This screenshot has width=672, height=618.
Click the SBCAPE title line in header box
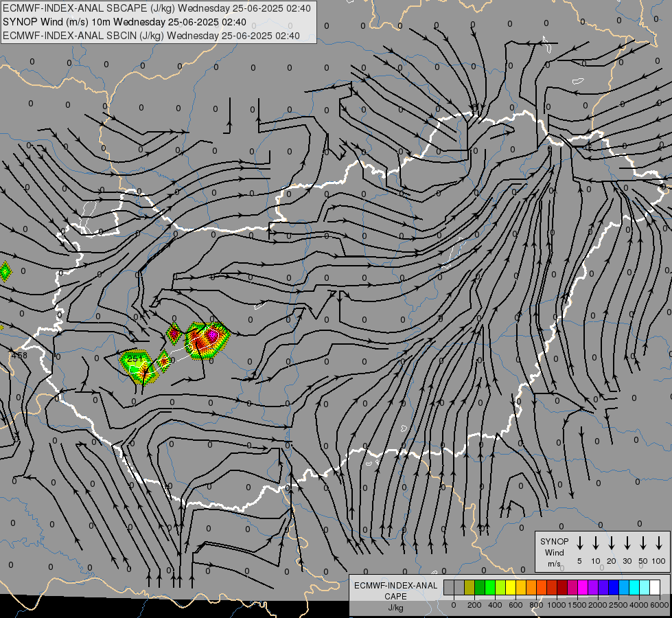tap(157, 8)
